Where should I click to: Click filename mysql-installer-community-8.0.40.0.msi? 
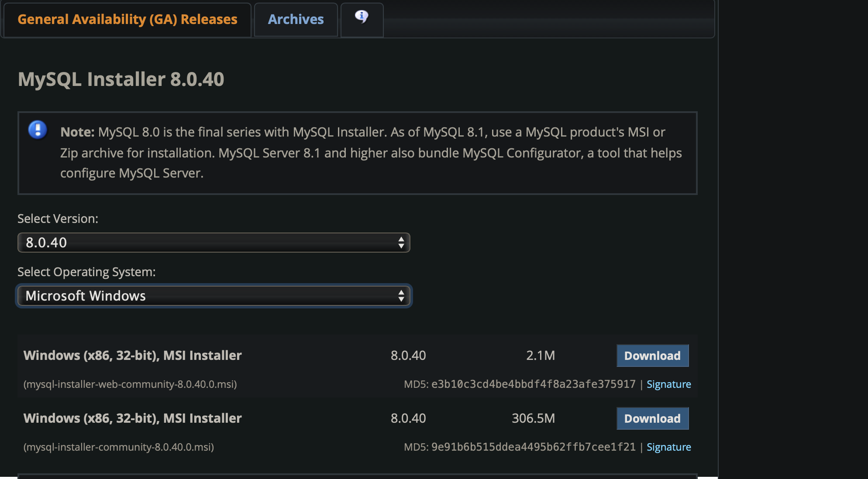coord(119,447)
